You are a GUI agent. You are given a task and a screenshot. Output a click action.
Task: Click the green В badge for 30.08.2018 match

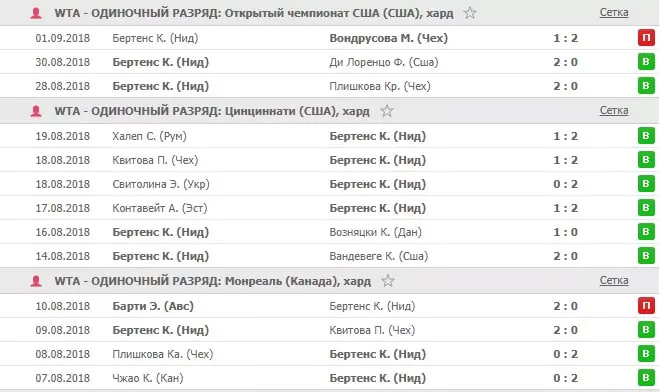(x=646, y=62)
